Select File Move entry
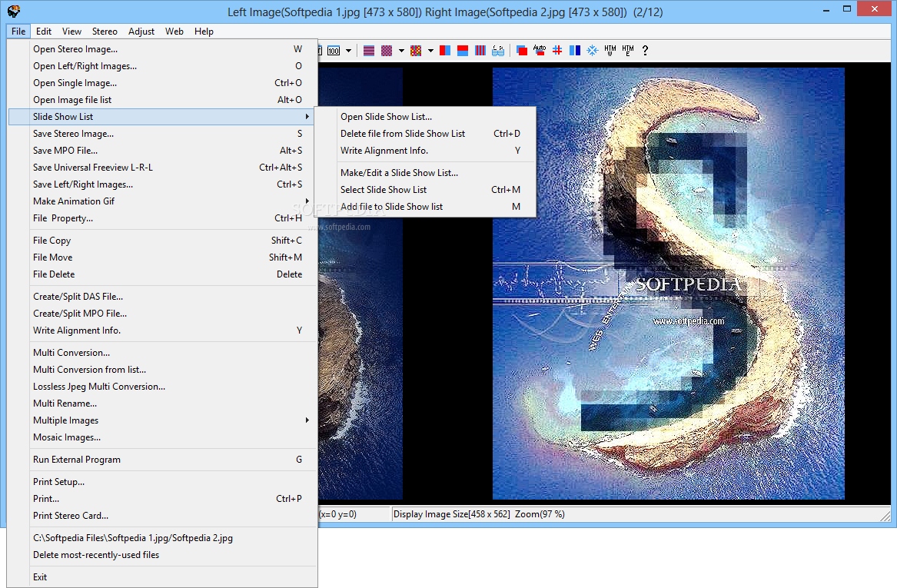 [x=162, y=257]
